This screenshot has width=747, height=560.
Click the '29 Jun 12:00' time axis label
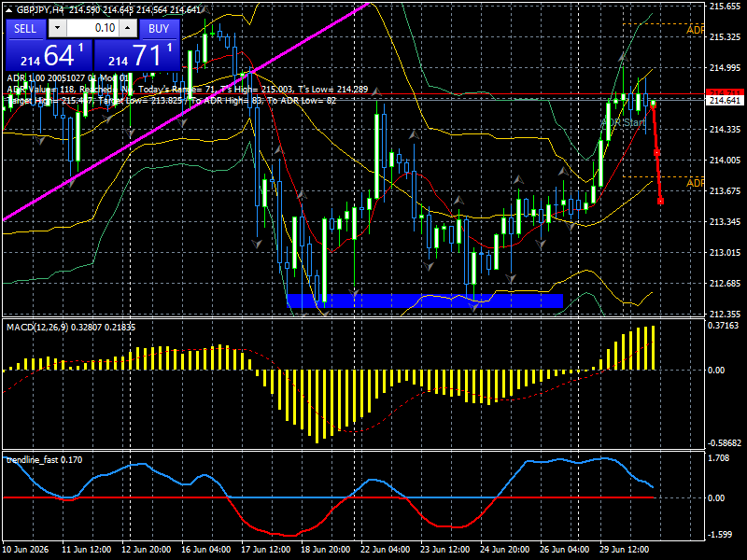point(625,550)
